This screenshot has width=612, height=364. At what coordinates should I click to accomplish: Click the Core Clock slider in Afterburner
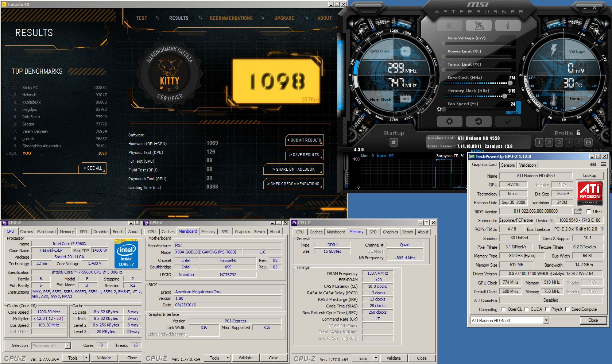click(x=478, y=83)
